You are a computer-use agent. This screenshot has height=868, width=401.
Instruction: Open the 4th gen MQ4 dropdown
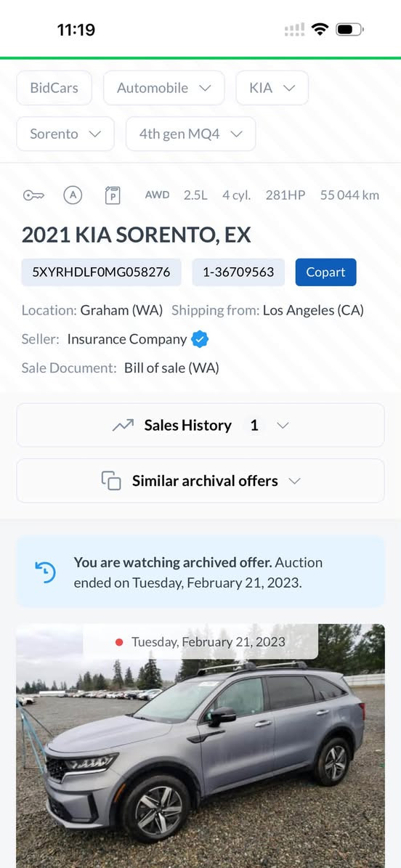[190, 134]
